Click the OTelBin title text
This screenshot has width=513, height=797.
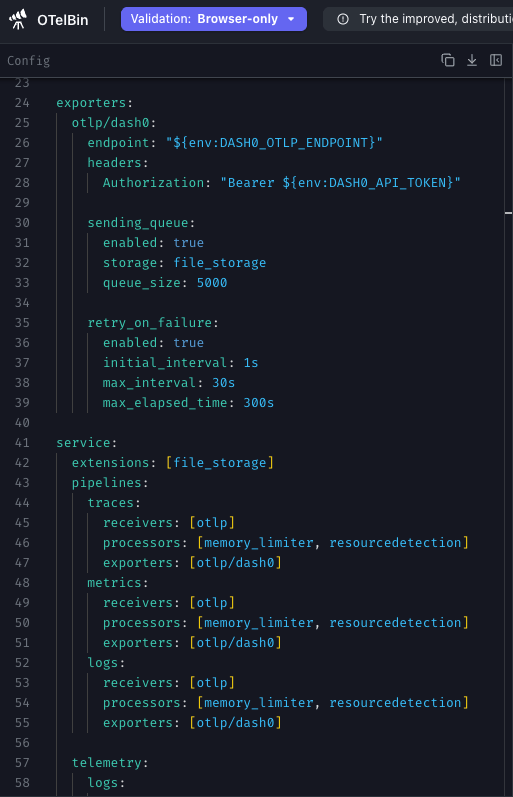(x=63, y=20)
